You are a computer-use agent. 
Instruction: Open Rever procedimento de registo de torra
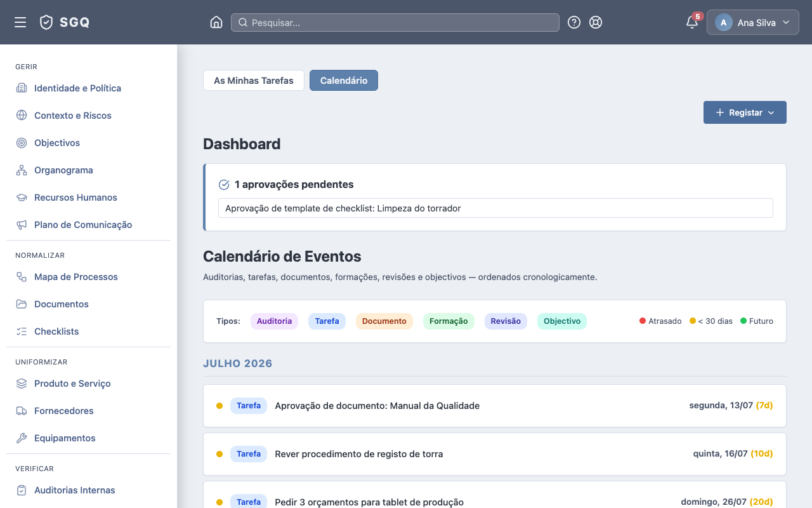point(495,454)
